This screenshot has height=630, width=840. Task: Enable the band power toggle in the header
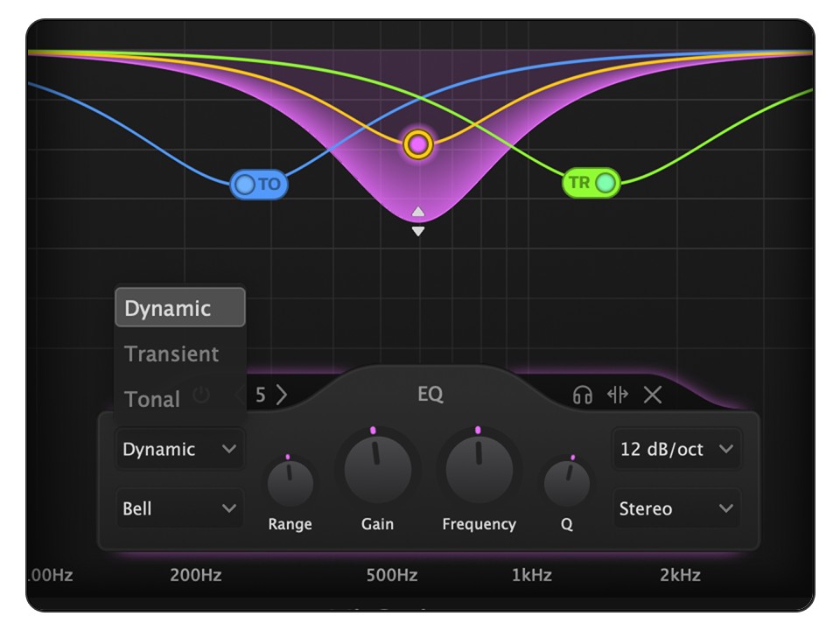tap(199, 395)
